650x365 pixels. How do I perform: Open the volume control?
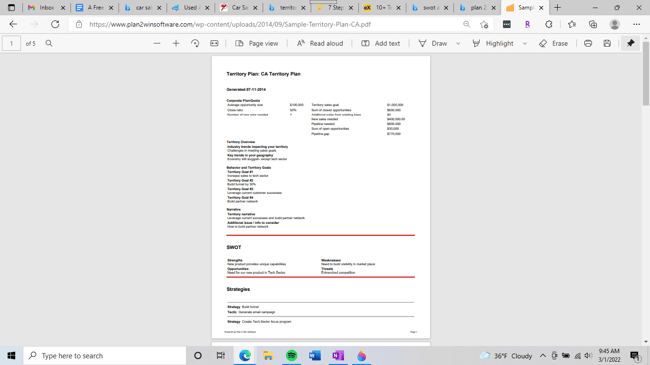[x=588, y=356]
